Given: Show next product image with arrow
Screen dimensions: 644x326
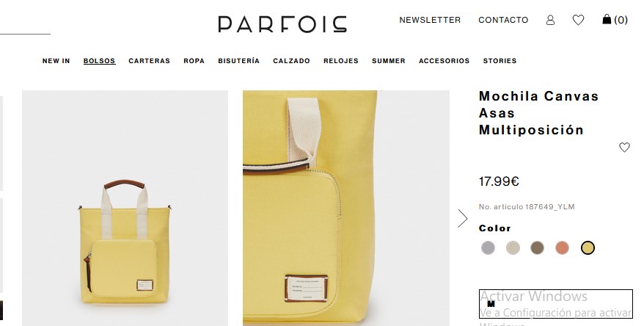Looking at the screenshot, I should pyautogui.click(x=463, y=218).
